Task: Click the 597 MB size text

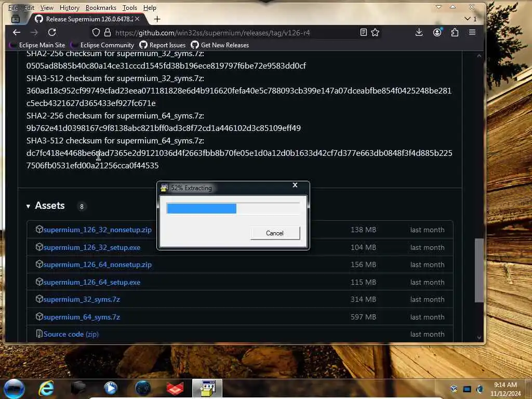Action: (x=363, y=317)
